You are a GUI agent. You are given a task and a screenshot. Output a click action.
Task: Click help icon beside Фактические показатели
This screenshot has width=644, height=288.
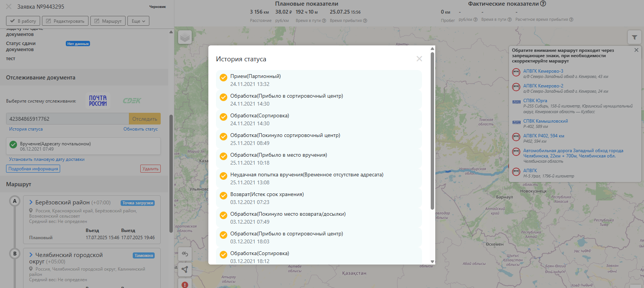click(543, 4)
